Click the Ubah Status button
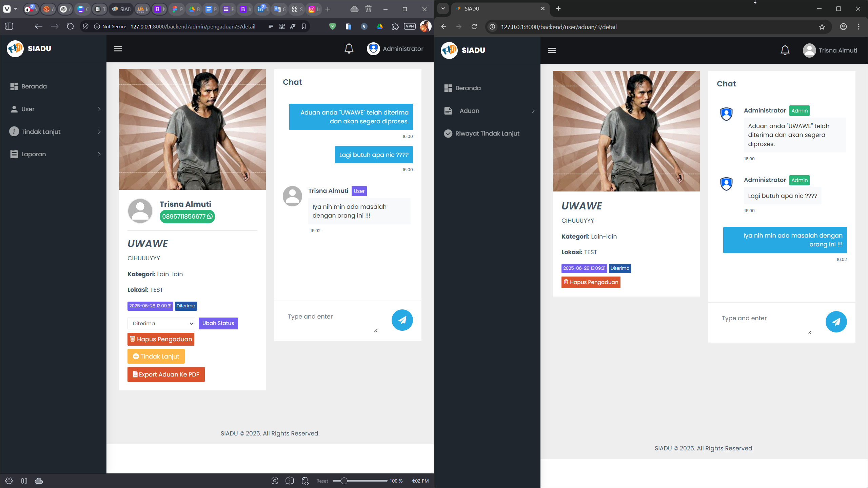 click(x=218, y=323)
